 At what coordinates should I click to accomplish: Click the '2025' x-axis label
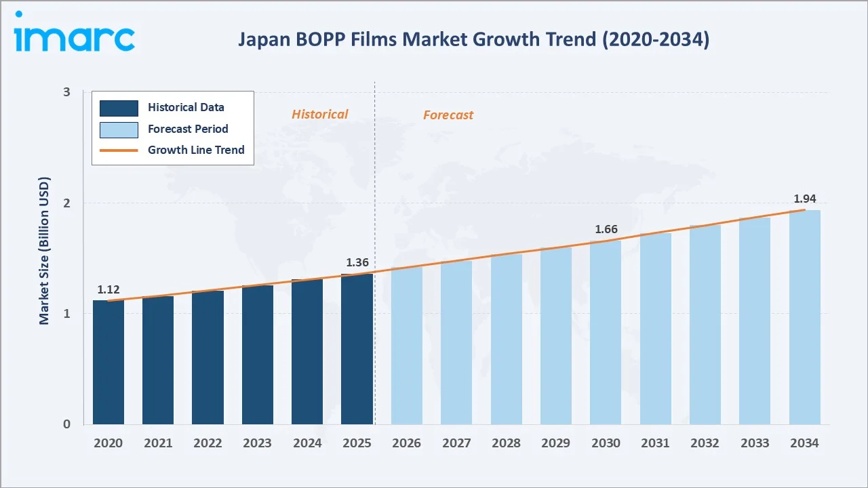pyautogui.click(x=357, y=443)
